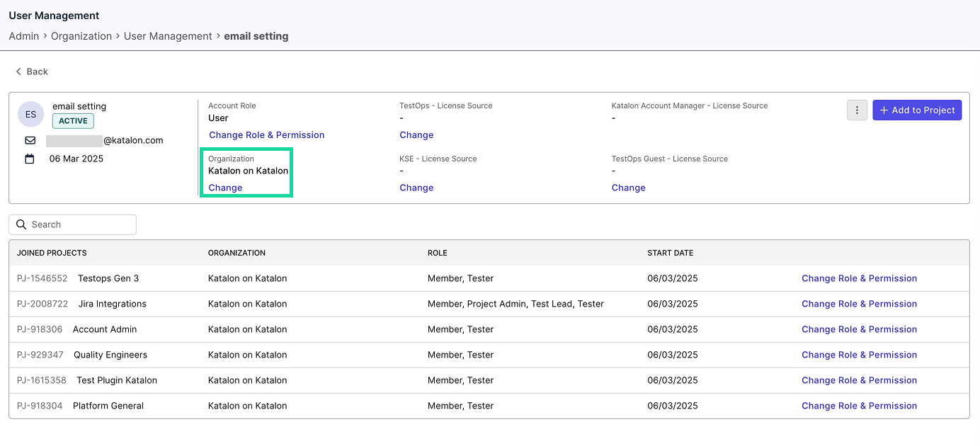Click the calendar icon beside 06 Mar 2025
The width and height of the screenshot is (980, 446).
[30, 159]
